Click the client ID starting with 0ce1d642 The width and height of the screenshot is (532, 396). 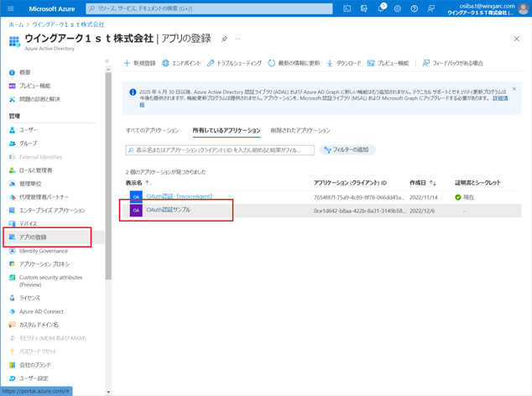pyautogui.click(x=360, y=211)
